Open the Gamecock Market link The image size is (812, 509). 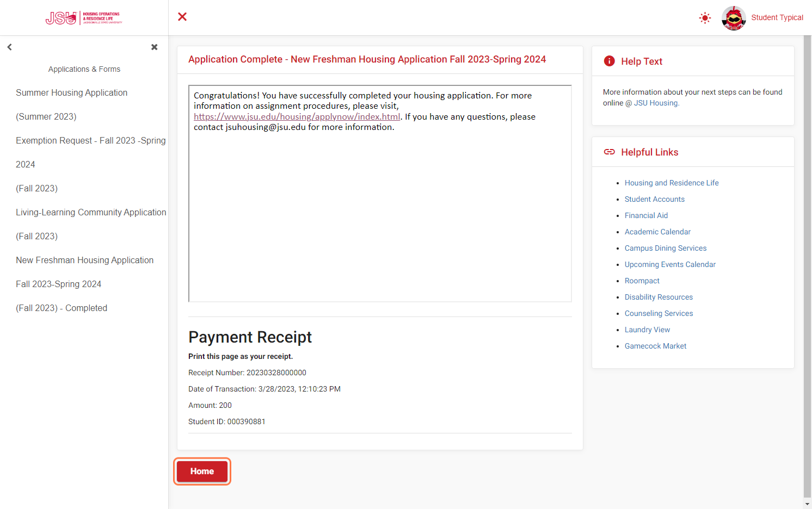(x=656, y=346)
